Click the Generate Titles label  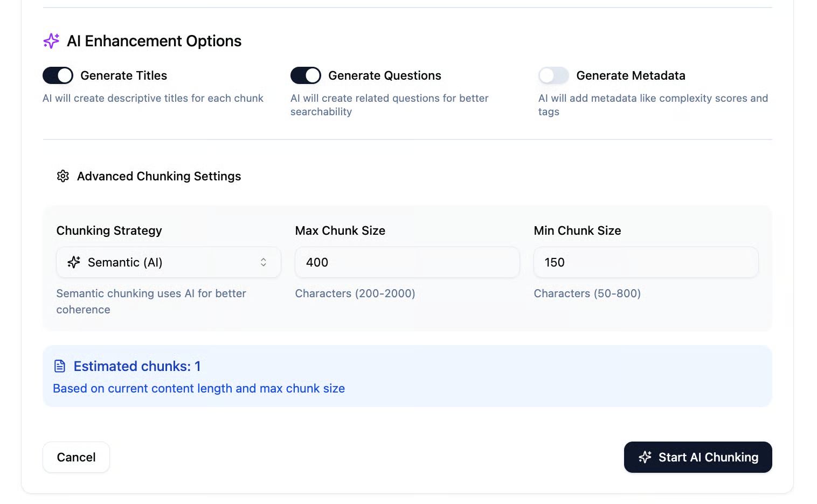pyautogui.click(x=124, y=75)
